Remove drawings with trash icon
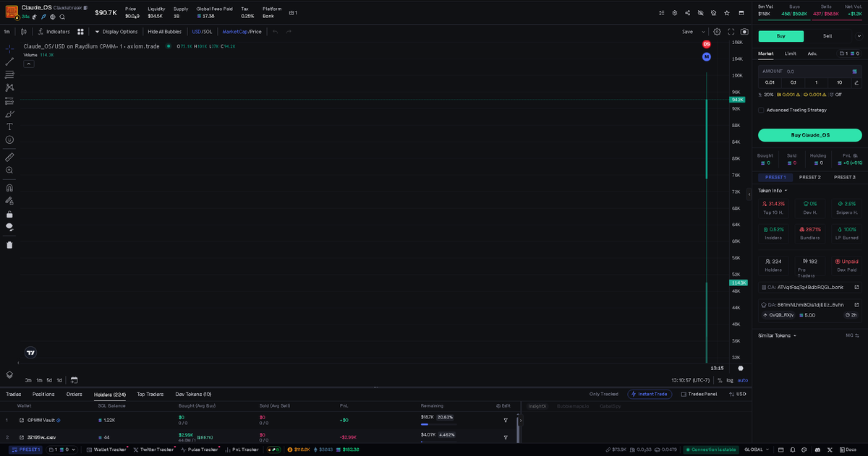Image resolution: width=868 pixels, height=456 pixels. click(9, 245)
